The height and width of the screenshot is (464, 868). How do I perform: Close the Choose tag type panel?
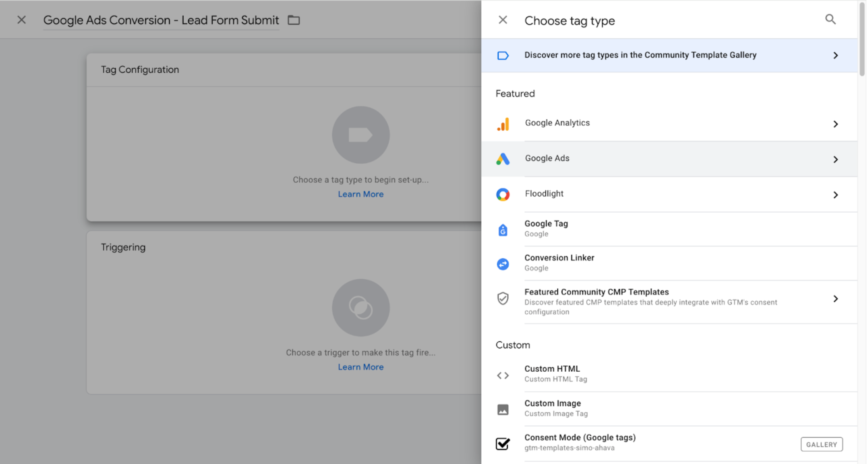coord(503,20)
